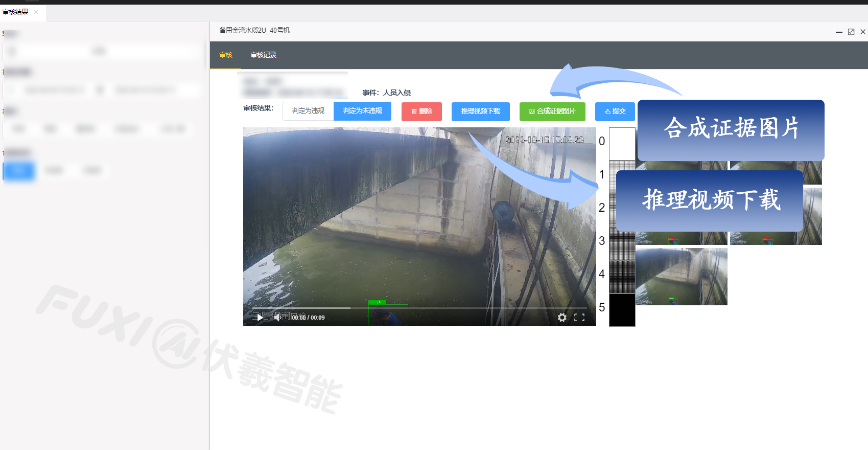Select the 事件: 人员入侵 text
Viewport: 868px width, 450px height.
pyautogui.click(x=387, y=93)
